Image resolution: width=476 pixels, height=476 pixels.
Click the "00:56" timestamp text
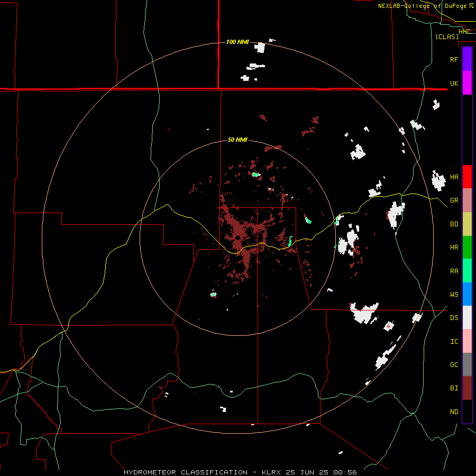tap(345, 472)
